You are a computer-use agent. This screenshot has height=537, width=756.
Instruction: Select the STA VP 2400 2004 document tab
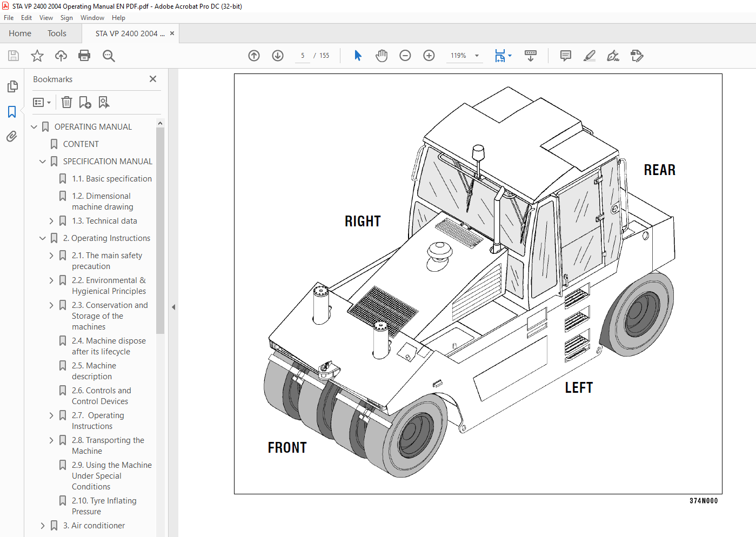point(130,33)
